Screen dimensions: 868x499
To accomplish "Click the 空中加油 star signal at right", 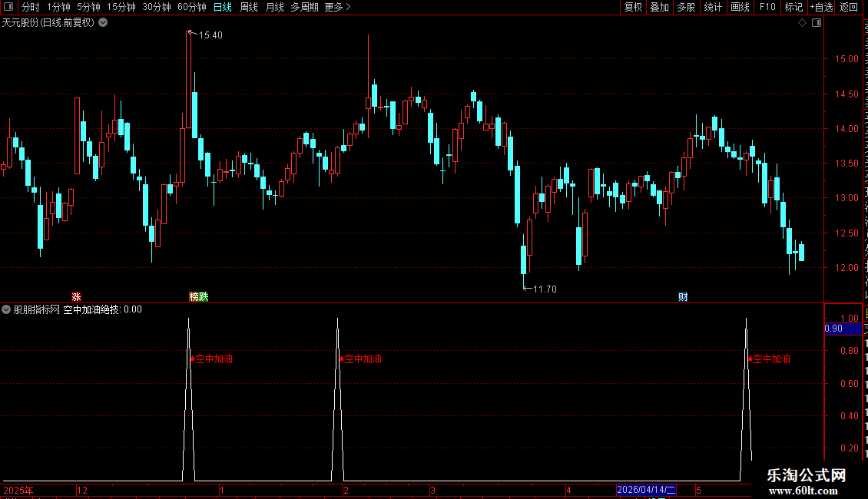I will (769, 359).
